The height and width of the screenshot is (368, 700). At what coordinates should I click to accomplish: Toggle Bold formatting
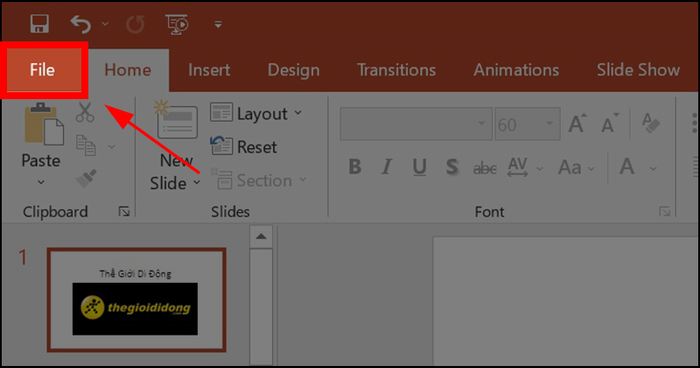(x=355, y=167)
